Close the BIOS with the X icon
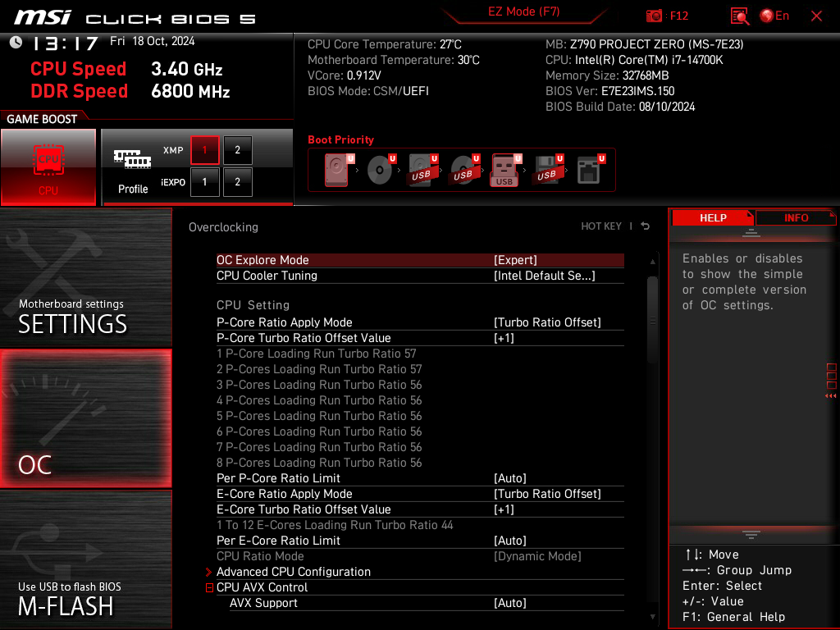 (816, 16)
